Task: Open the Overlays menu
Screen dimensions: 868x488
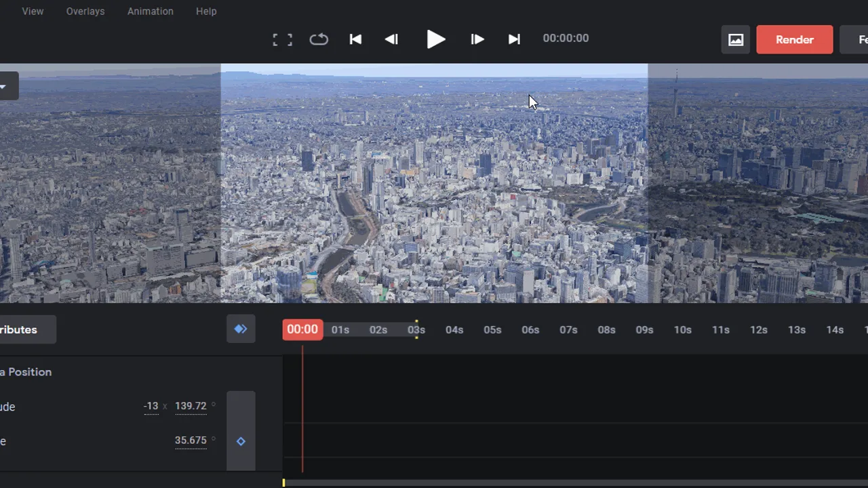Action: [85, 12]
